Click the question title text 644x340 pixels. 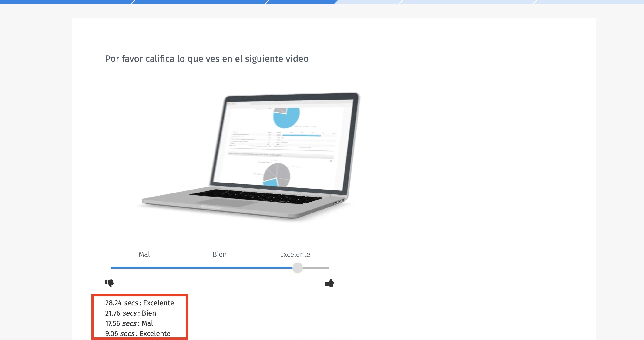[207, 59]
